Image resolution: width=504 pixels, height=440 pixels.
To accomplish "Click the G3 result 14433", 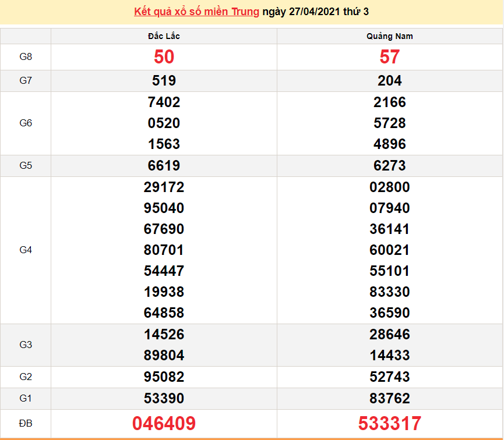I will click(390, 355).
